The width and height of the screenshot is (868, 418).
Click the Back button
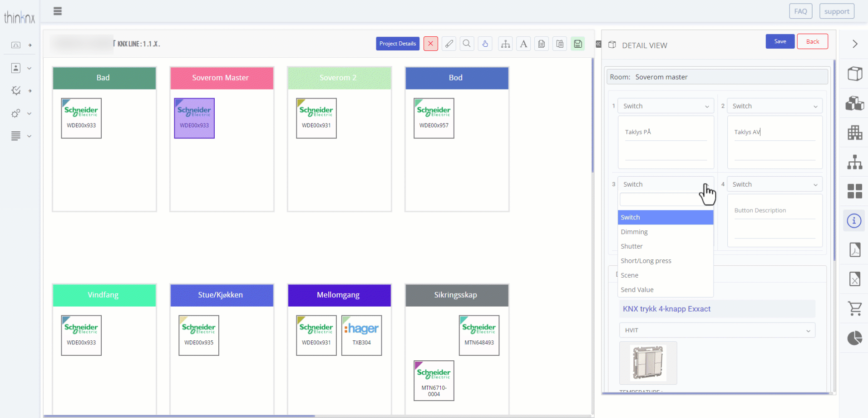[813, 41]
